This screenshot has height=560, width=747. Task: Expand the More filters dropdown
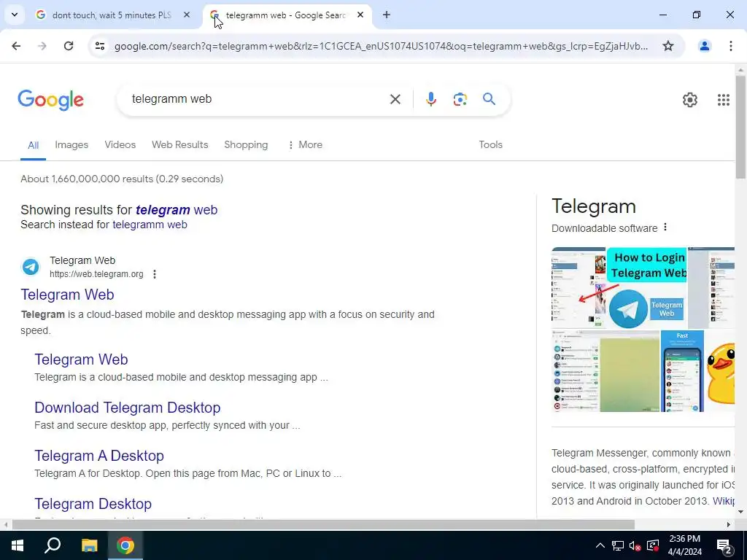(x=305, y=145)
